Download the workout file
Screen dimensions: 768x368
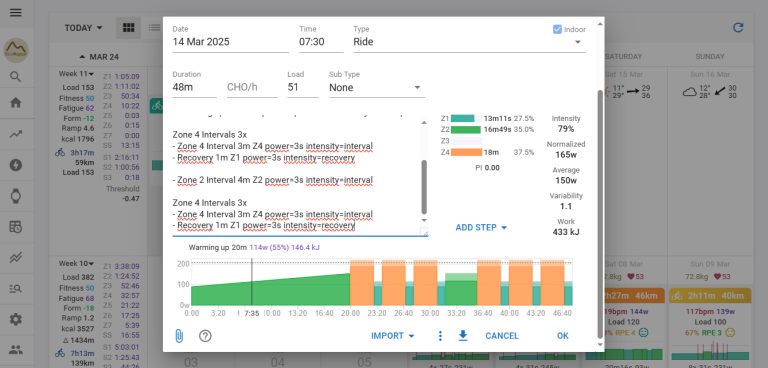pyautogui.click(x=463, y=336)
